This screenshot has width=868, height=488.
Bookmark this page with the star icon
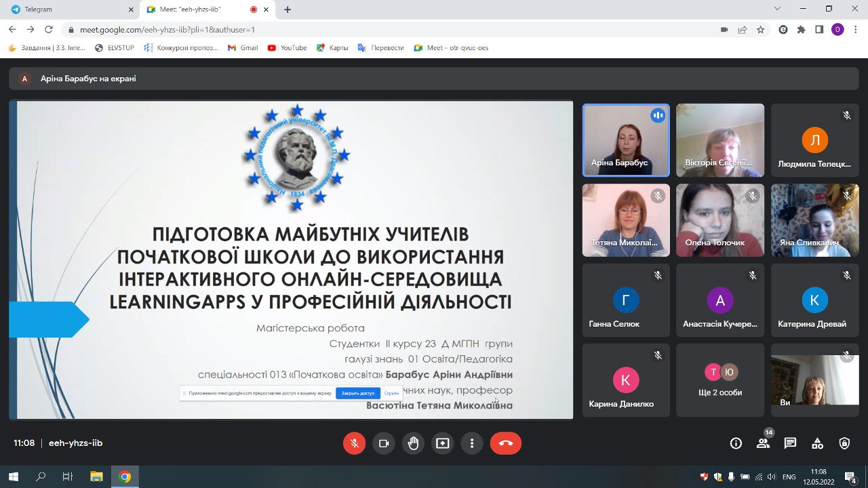click(x=761, y=30)
